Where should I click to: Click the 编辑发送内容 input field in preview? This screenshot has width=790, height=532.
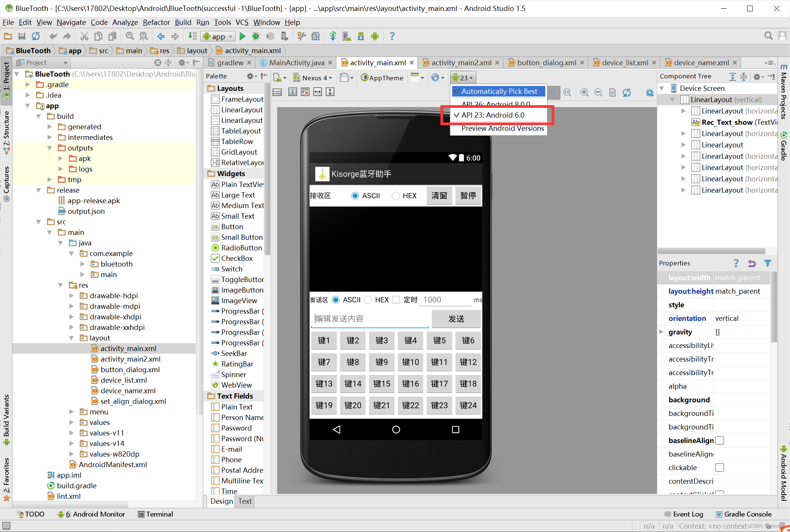coord(370,319)
